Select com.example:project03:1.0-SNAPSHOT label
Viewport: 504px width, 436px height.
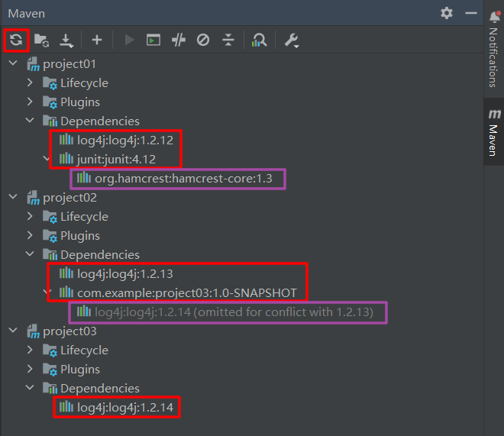coord(187,293)
